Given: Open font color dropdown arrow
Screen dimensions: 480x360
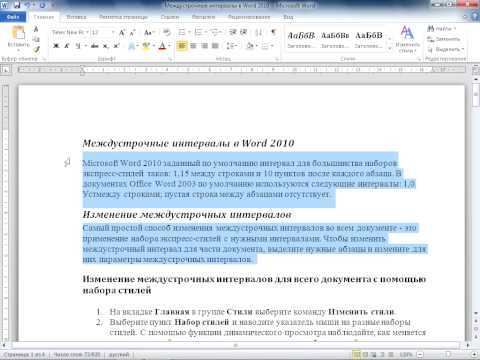Looking at the screenshot, I should click(169, 46).
